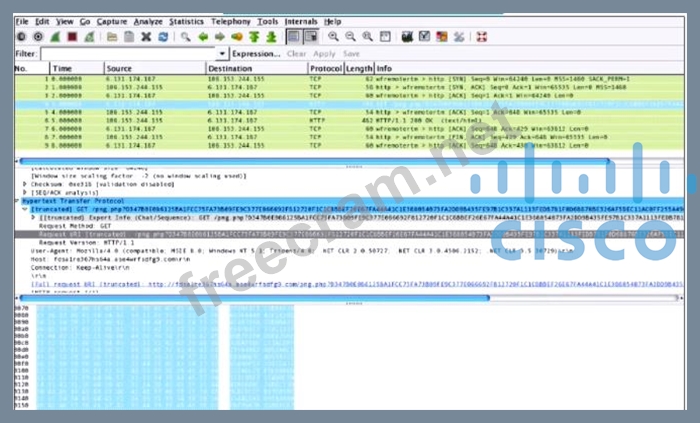
Task: Open the Statistics menu
Action: 186,21
